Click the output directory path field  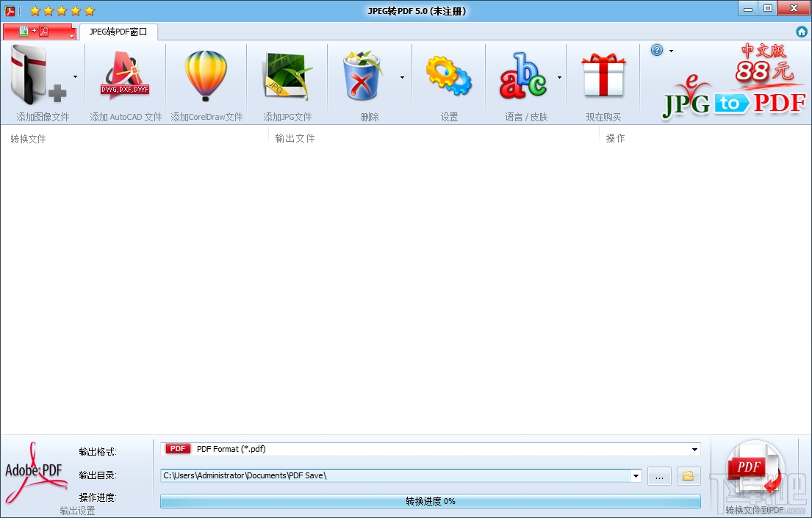tap(395, 475)
